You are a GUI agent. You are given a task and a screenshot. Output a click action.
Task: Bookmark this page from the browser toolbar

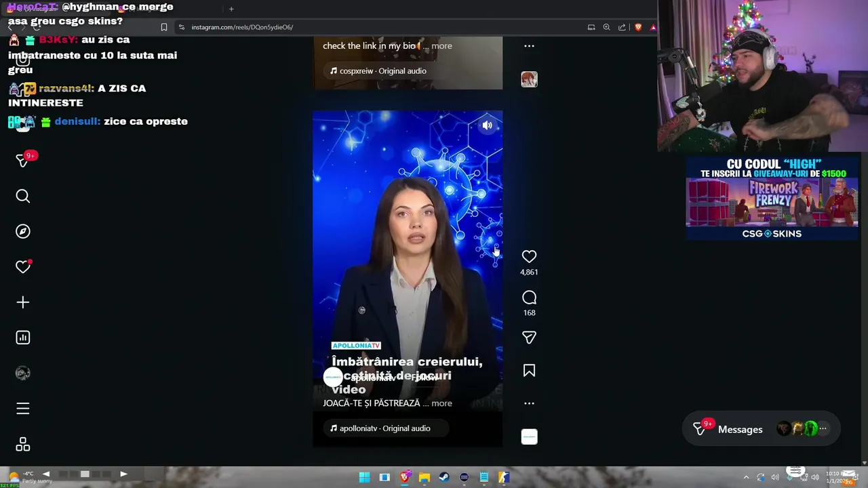click(x=163, y=27)
